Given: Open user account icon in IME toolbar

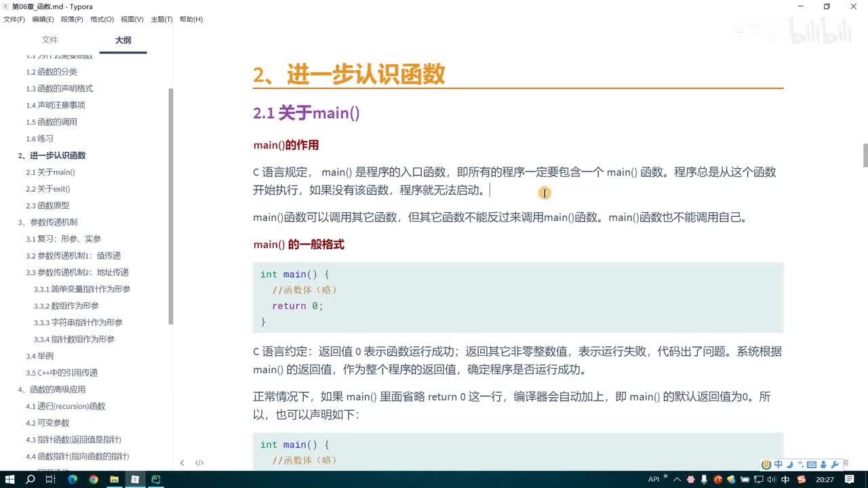Looking at the screenshot, I should (823, 464).
